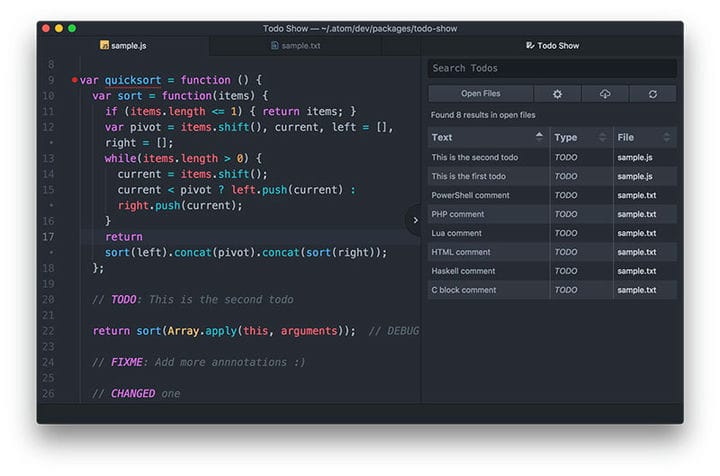Select the 'HTML comment' todo
The width and height of the screenshot is (720, 476).
(552, 252)
